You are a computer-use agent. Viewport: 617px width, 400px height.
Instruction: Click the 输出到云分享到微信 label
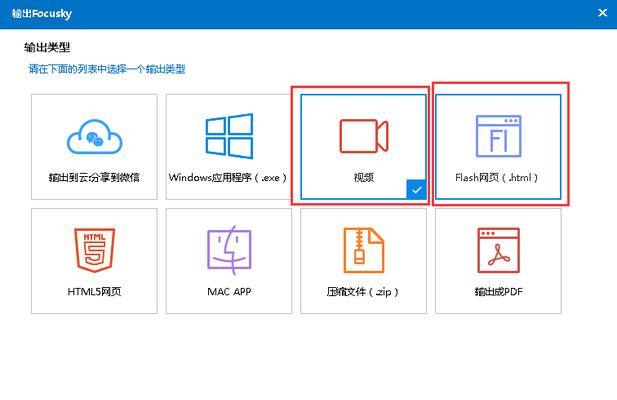(94, 178)
